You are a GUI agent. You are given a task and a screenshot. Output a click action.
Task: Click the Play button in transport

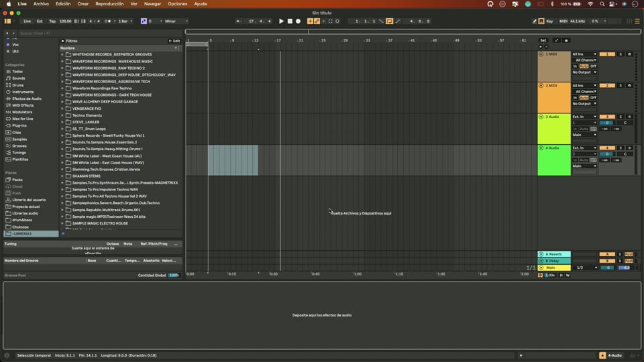click(281, 21)
